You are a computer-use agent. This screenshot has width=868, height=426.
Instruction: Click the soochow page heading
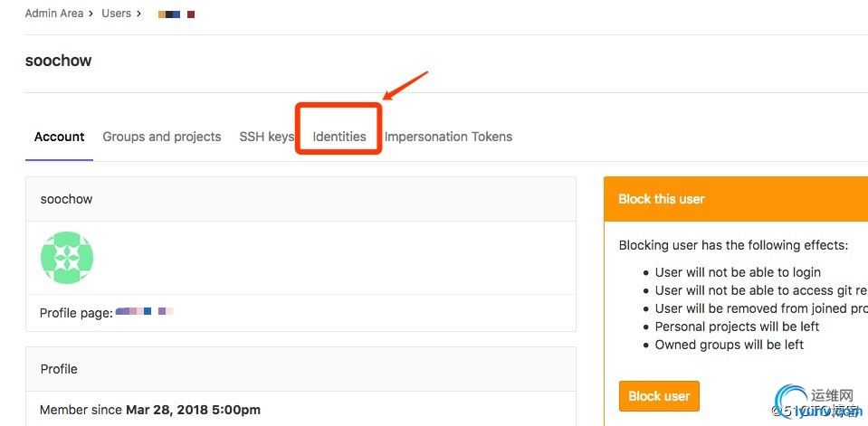point(59,61)
